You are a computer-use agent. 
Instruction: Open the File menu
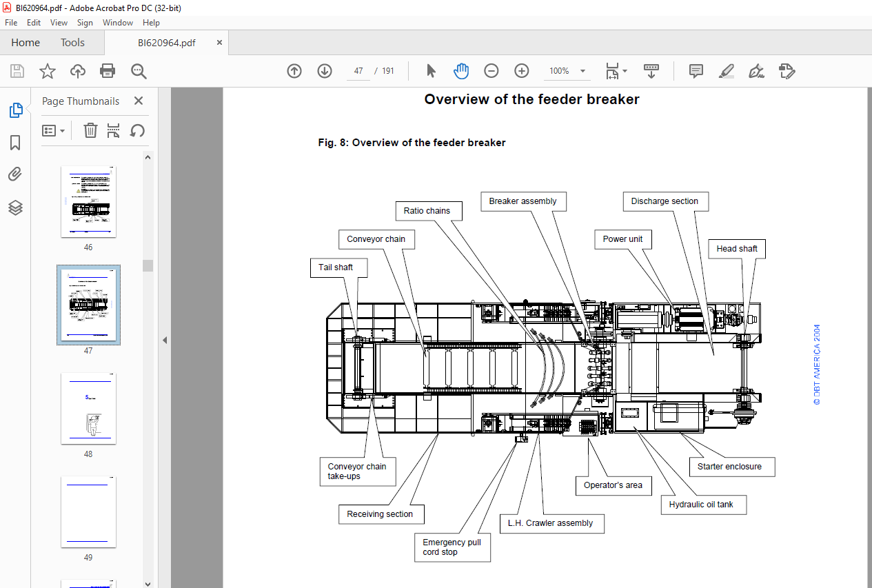(x=11, y=23)
